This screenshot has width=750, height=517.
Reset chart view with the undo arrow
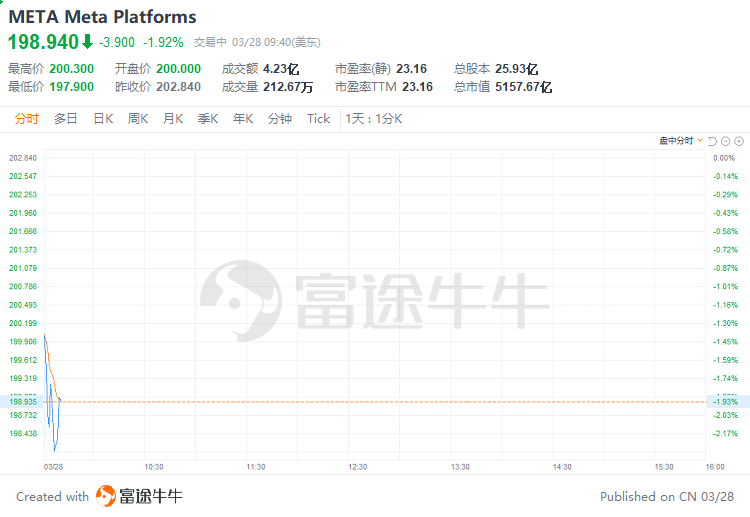(x=712, y=141)
